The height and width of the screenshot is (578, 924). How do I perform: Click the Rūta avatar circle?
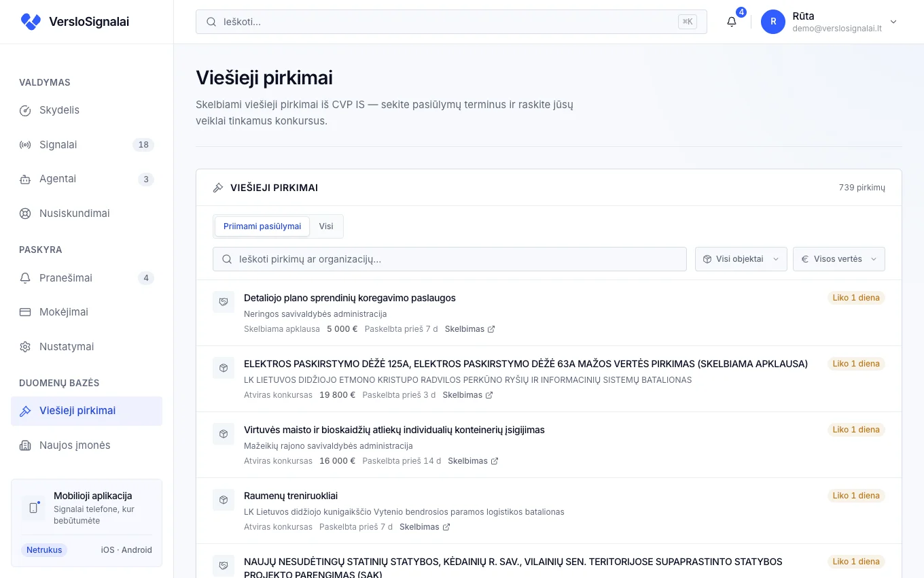773,22
